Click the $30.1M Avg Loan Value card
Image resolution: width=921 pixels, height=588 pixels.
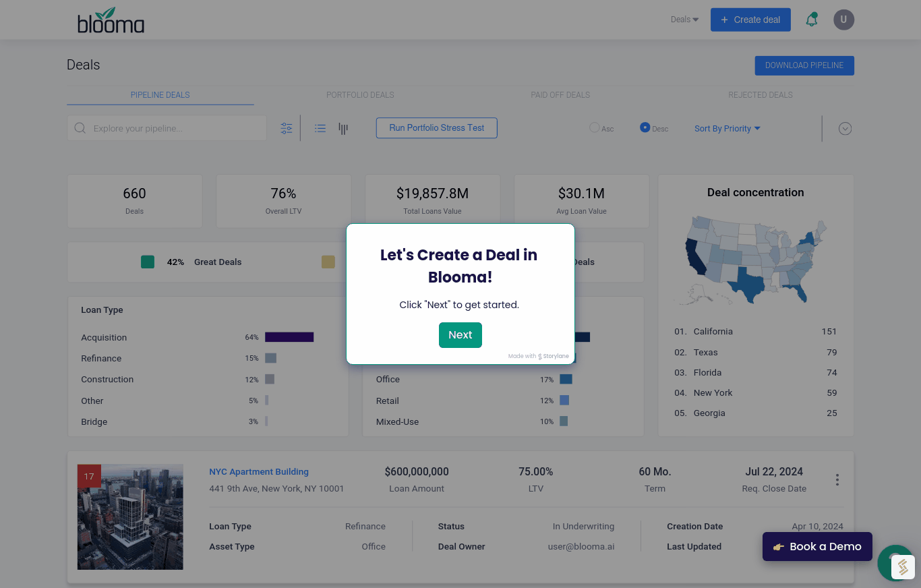pos(582,202)
